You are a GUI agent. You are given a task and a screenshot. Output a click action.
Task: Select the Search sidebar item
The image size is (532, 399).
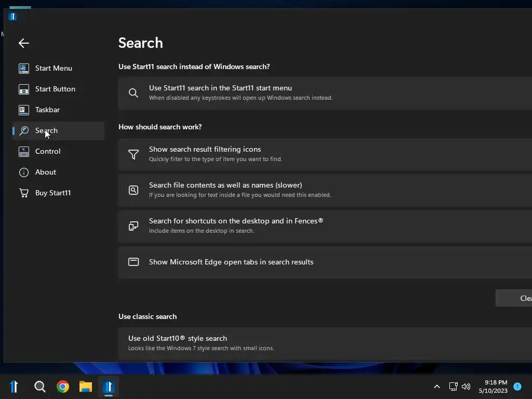click(x=58, y=130)
